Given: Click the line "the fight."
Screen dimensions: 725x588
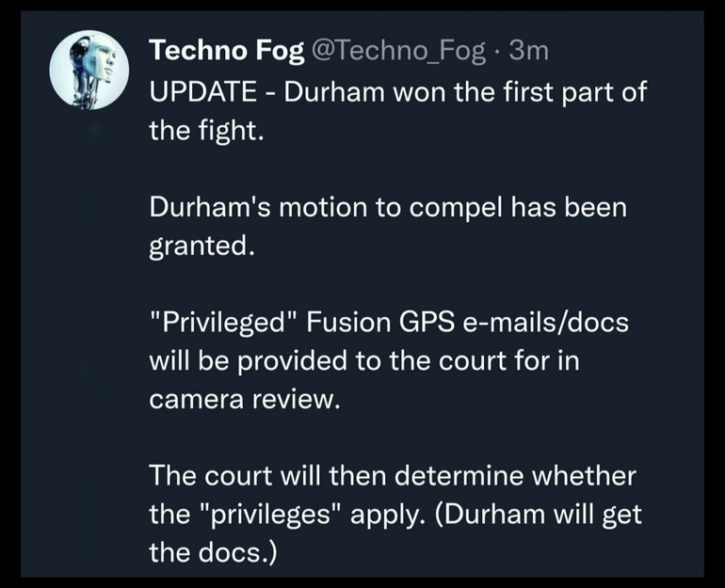Looking at the screenshot, I should click(202, 130).
